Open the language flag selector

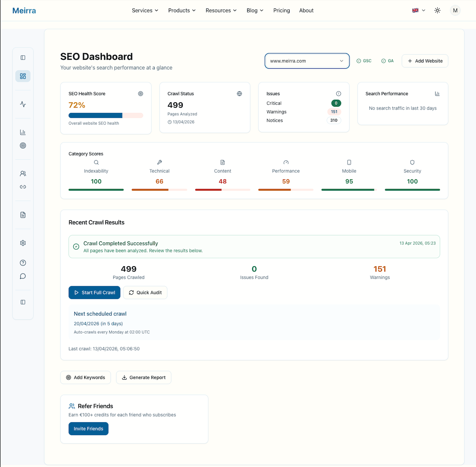click(419, 10)
